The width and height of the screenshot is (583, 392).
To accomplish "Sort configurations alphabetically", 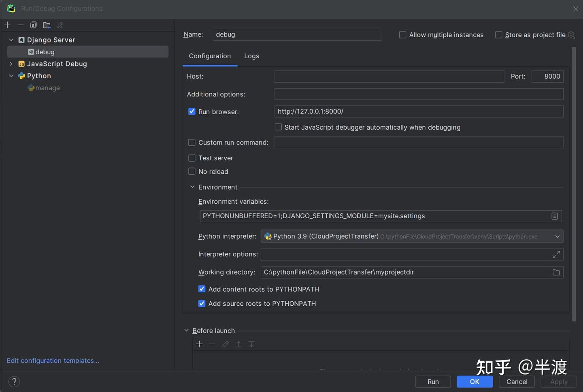I will [x=60, y=25].
